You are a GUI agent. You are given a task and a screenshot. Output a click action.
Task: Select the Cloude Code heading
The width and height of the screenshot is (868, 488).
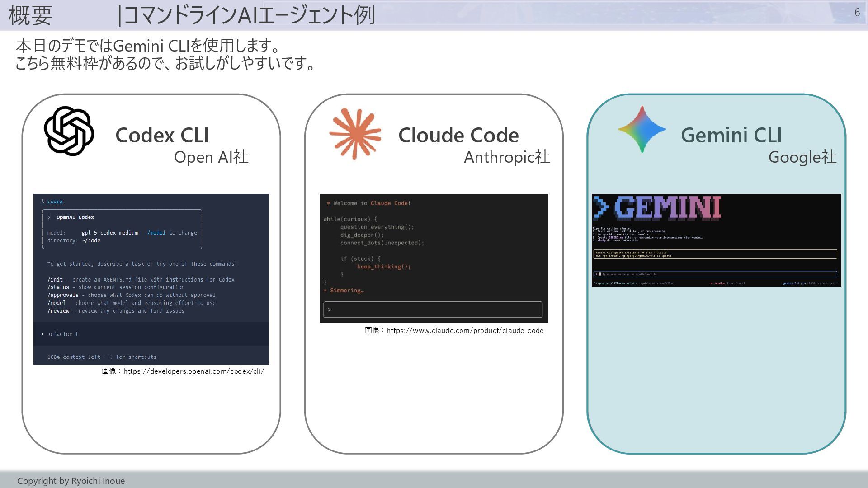[x=458, y=135]
